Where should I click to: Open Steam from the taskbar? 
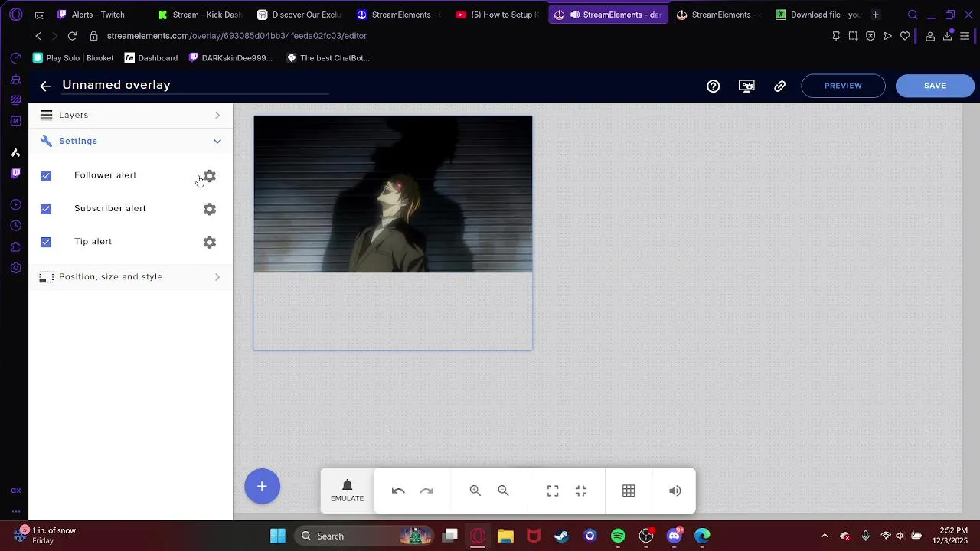561,536
